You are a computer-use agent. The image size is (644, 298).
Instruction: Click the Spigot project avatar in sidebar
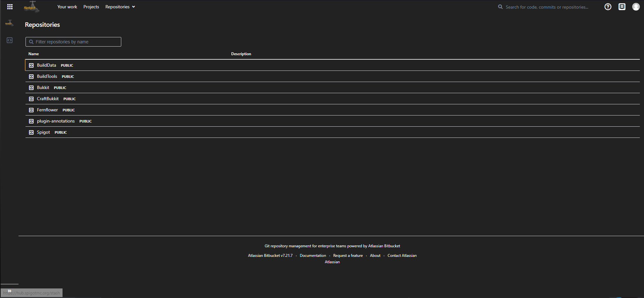coord(9,23)
